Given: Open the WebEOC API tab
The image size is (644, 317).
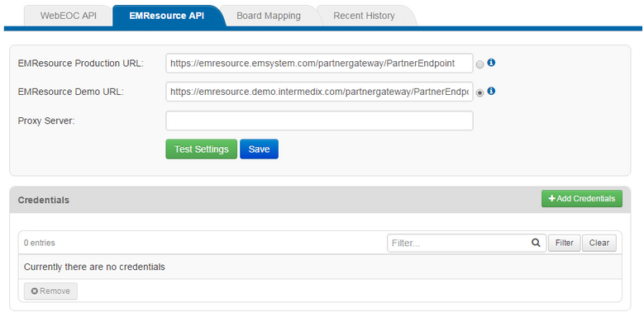Looking at the screenshot, I should pos(68,16).
